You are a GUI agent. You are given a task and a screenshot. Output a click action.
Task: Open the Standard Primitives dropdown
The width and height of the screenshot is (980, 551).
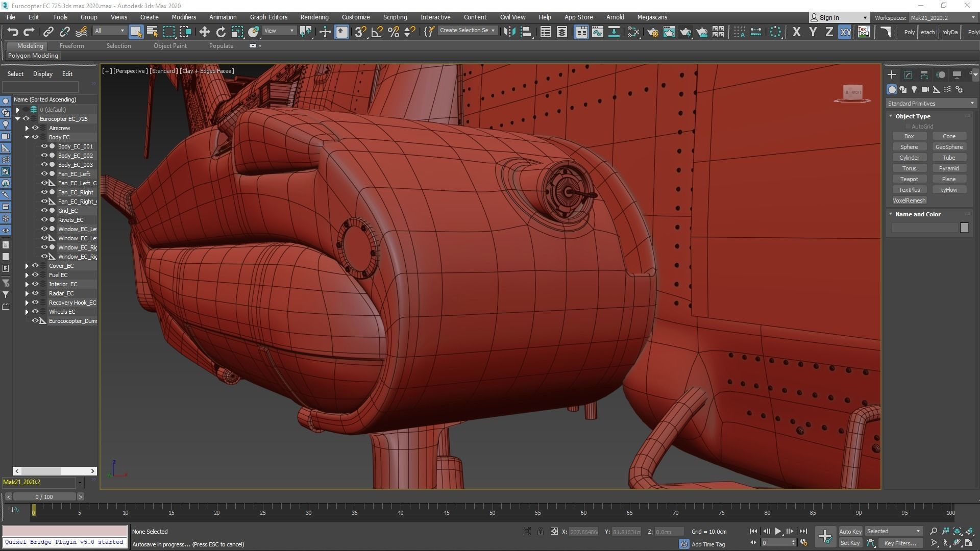pos(931,104)
